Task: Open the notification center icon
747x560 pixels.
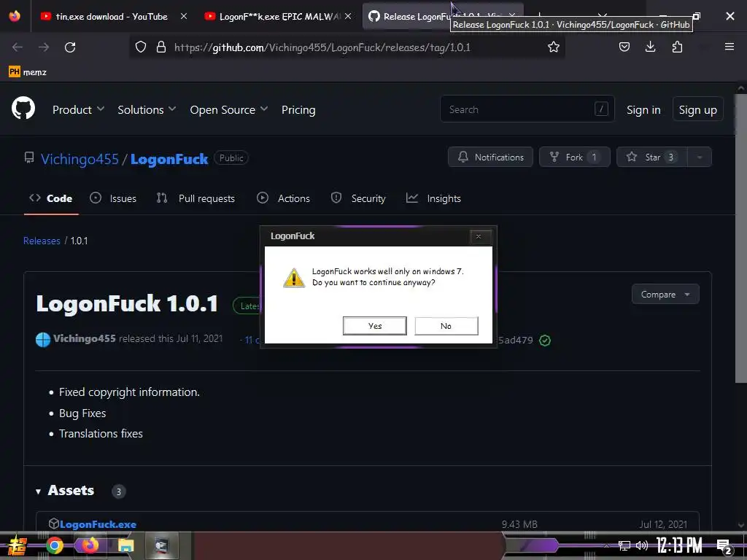Action: [724, 547]
